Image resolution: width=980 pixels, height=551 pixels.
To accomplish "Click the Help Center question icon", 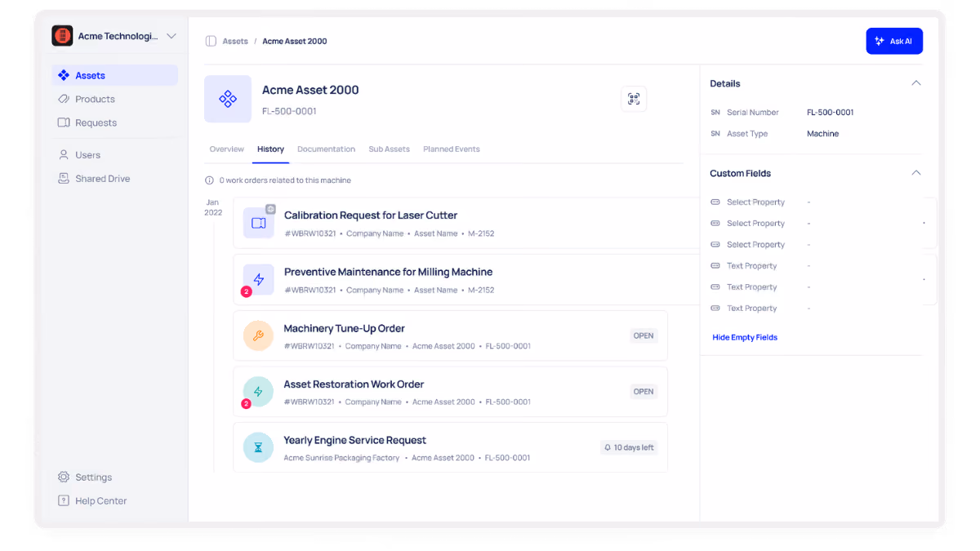I will pos(64,500).
